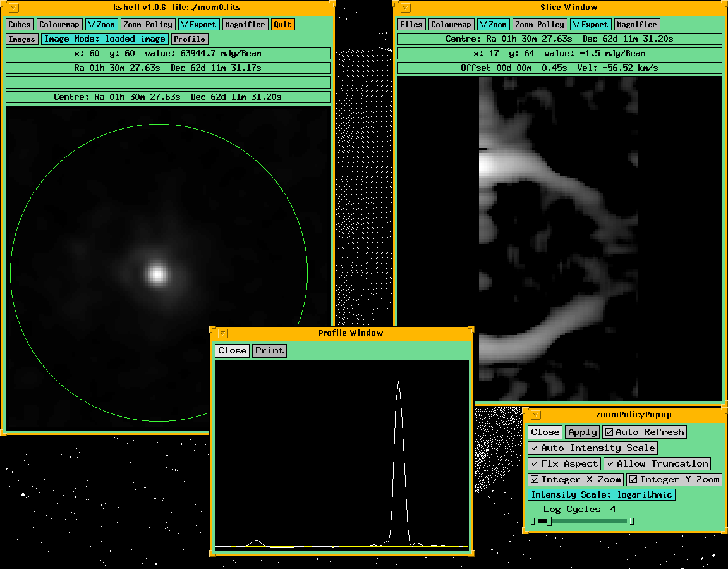Click the Profile Window title-bar menu icon
This screenshot has width=728, height=569.
pyautogui.click(x=223, y=333)
